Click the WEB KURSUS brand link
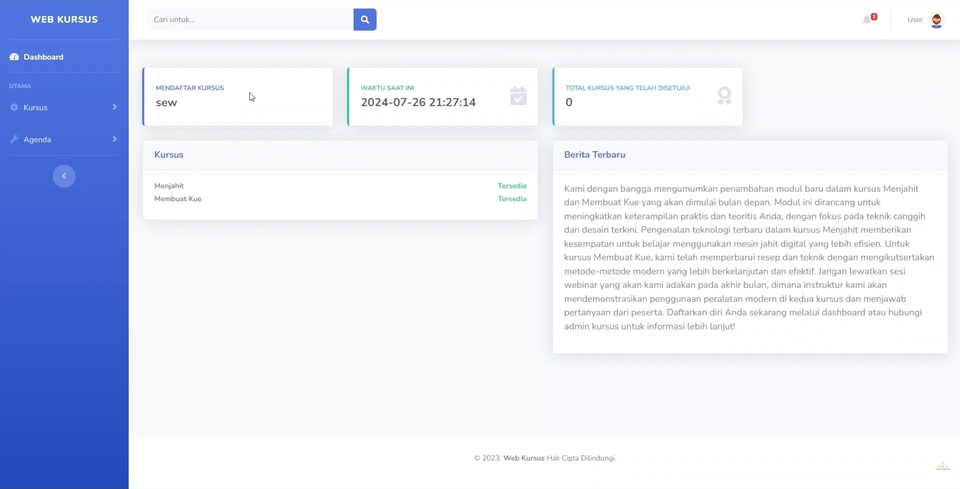960x489 pixels. click(64, 19)
